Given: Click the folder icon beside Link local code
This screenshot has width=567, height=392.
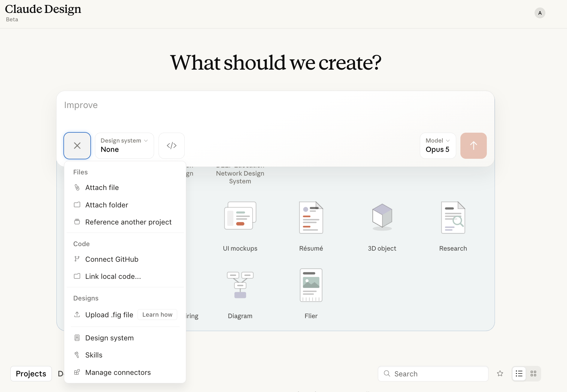Looking at the screenshot, I should [x=77, y=276].
